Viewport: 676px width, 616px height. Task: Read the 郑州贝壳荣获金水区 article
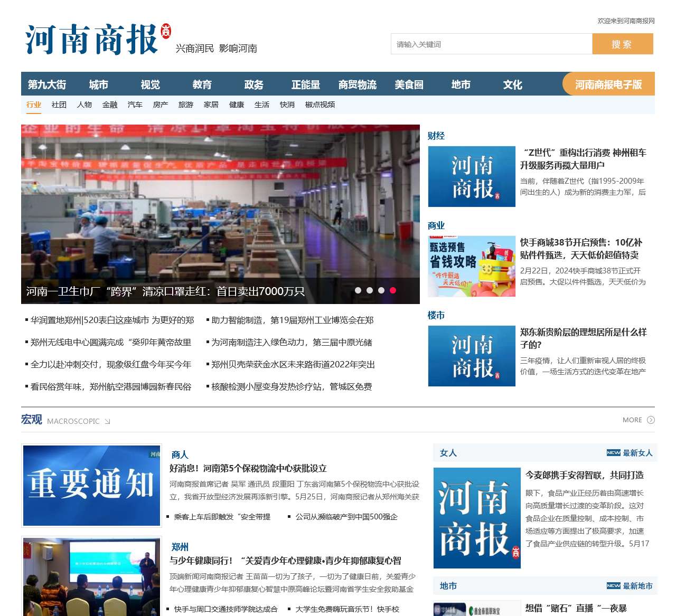(293, 364)
